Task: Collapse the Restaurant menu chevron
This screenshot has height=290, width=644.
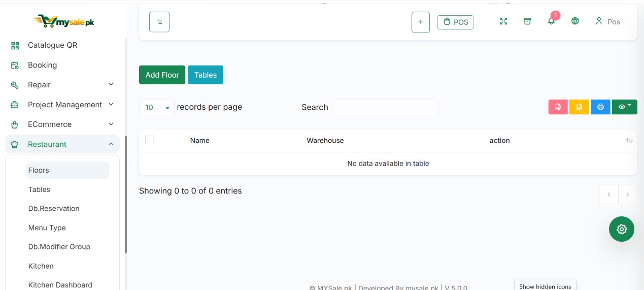Action: tap(111, 144)
